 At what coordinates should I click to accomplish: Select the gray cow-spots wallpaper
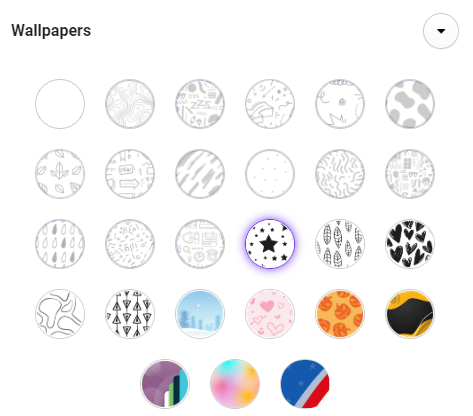[410, 104]
